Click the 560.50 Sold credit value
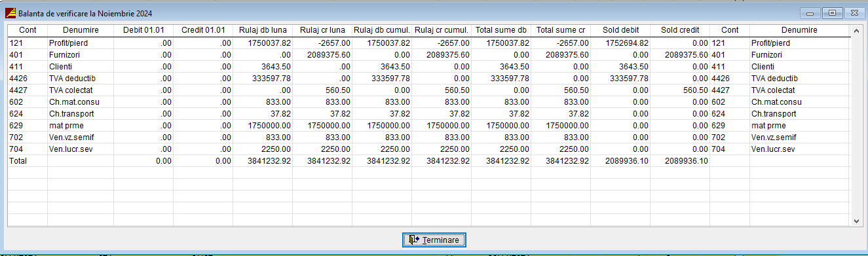Viewport: 868px width, 256px height. point(696,90)
